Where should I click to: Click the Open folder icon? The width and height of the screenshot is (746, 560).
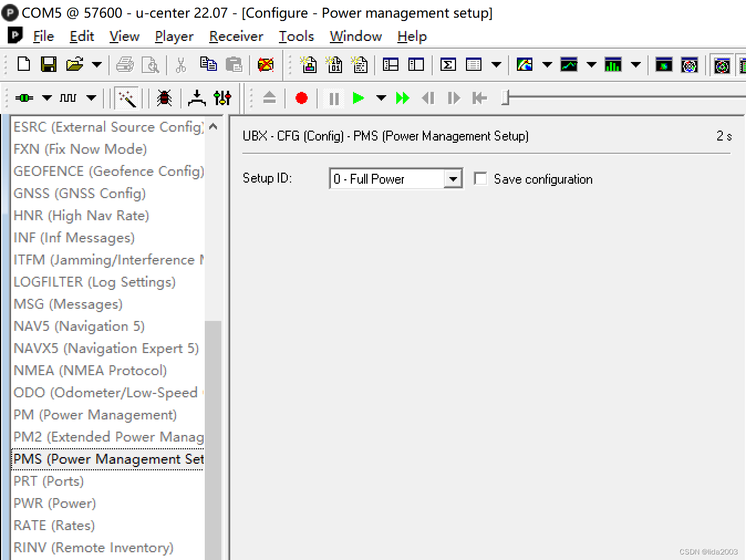(75, 65)
